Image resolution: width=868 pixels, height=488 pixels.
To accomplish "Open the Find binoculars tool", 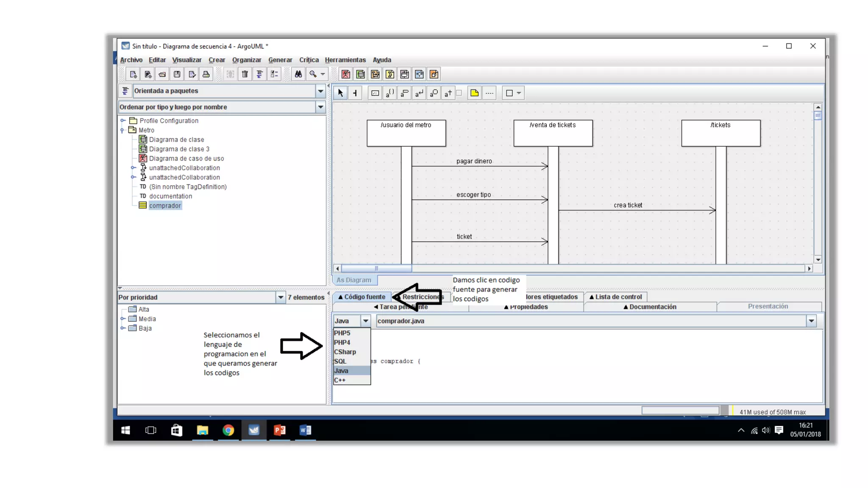I will (298, 75).
